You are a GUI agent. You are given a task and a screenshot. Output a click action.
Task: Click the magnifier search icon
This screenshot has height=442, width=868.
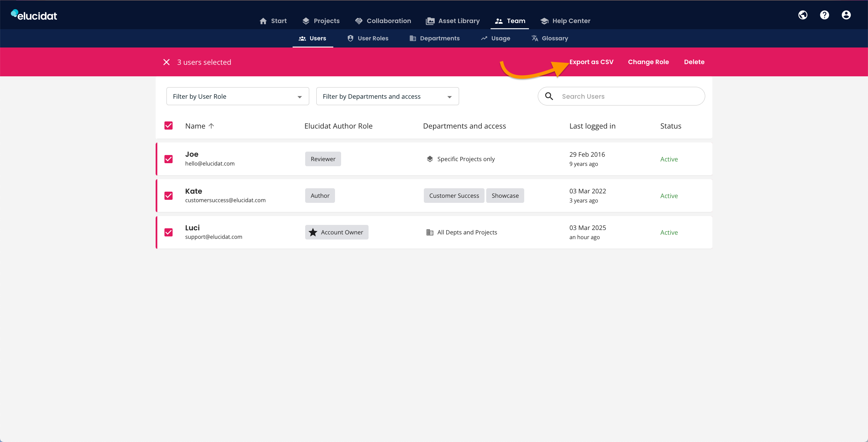[x=549, y=96]
